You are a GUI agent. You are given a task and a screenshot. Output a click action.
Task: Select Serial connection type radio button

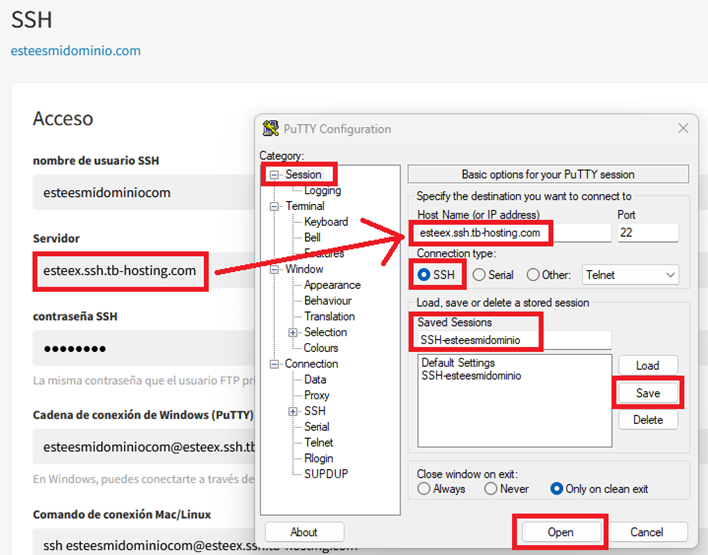(x=480, y=275)
